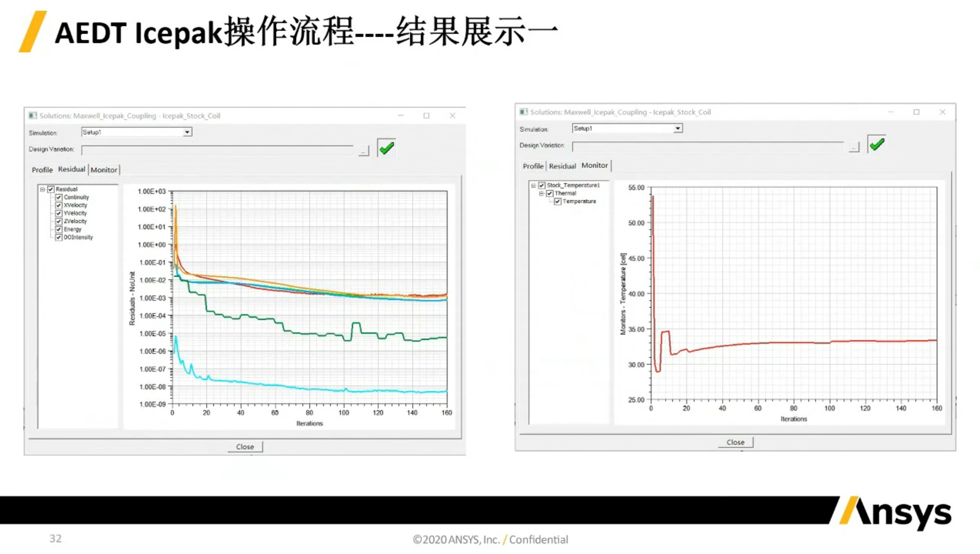The image size is (980, 554).
Task: Select the Energy tree label
Action: 72,229
